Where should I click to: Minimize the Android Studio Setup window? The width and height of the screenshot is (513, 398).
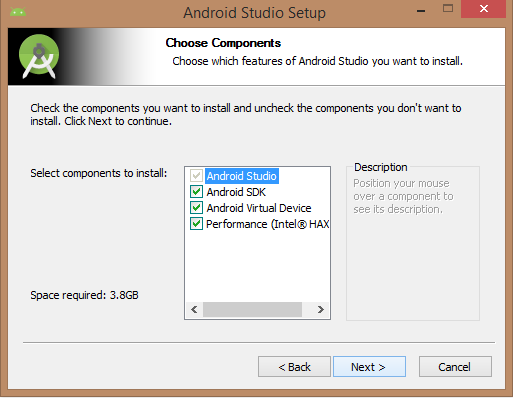point(421,11)
